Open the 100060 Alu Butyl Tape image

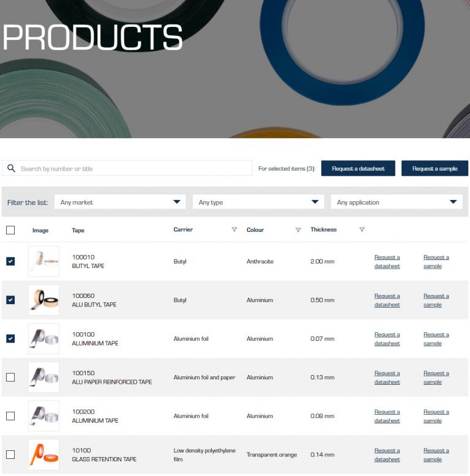click(x=43, y=300)
